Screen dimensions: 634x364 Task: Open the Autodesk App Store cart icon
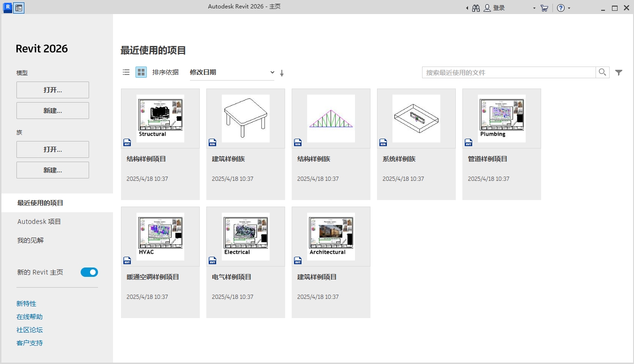pyautogui.click(x=544, y=8)
